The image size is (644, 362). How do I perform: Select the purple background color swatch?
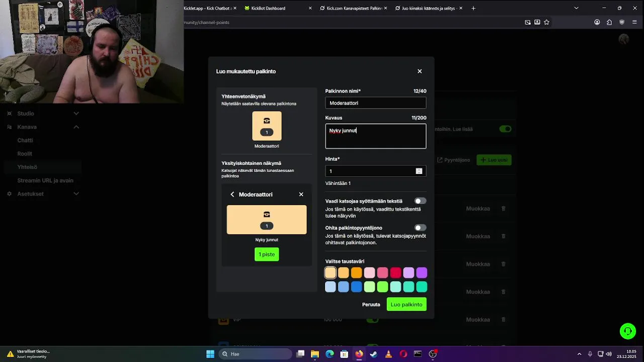click(422, 273)
